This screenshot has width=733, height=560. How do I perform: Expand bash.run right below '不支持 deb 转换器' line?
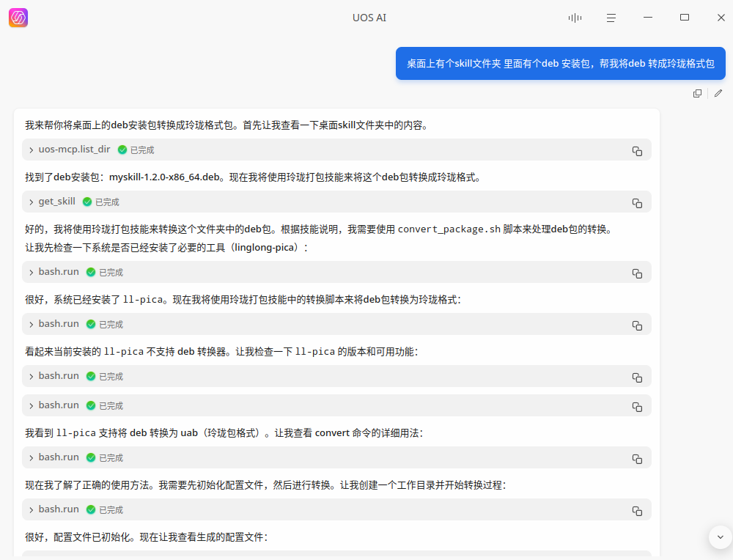(x=32, y=376)
